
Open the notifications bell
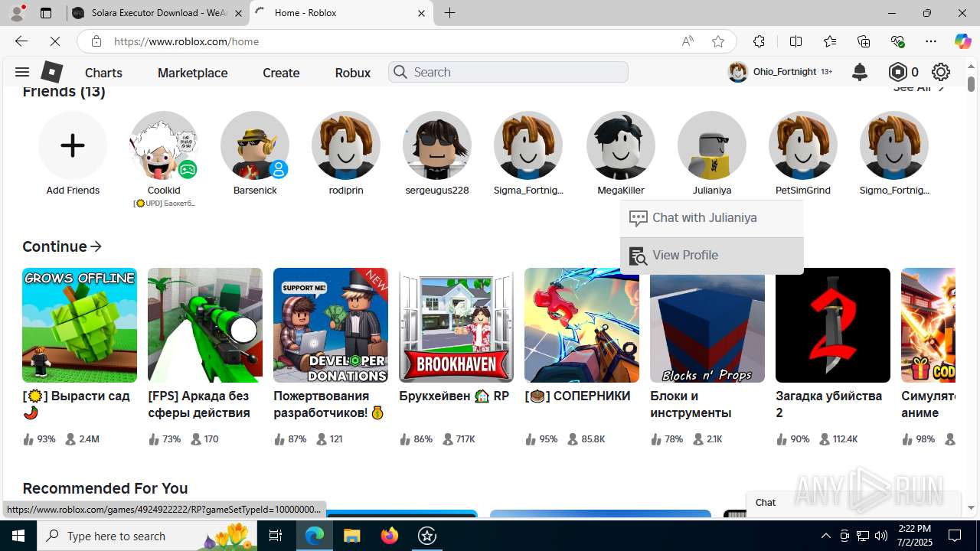click(860, 72)
